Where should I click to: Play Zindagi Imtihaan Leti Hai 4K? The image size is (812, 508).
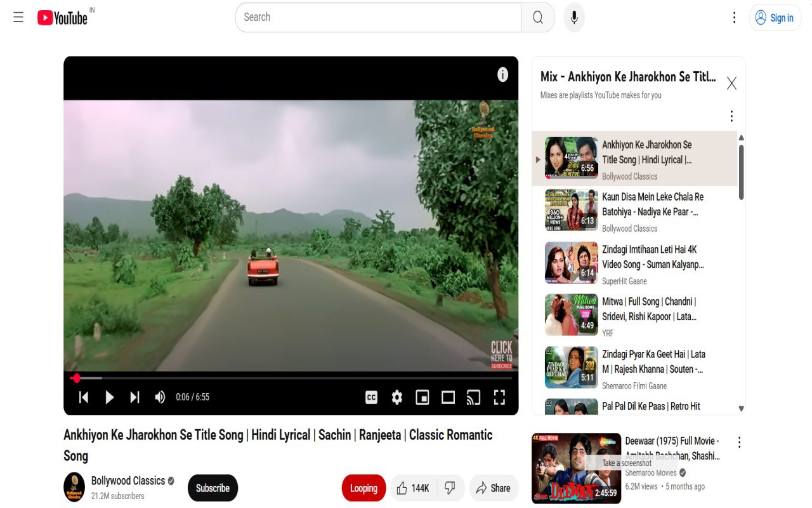[x=653, y=257]
